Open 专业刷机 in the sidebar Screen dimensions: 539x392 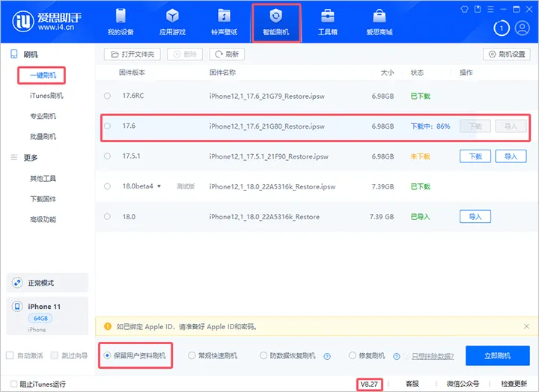[42, 116]
